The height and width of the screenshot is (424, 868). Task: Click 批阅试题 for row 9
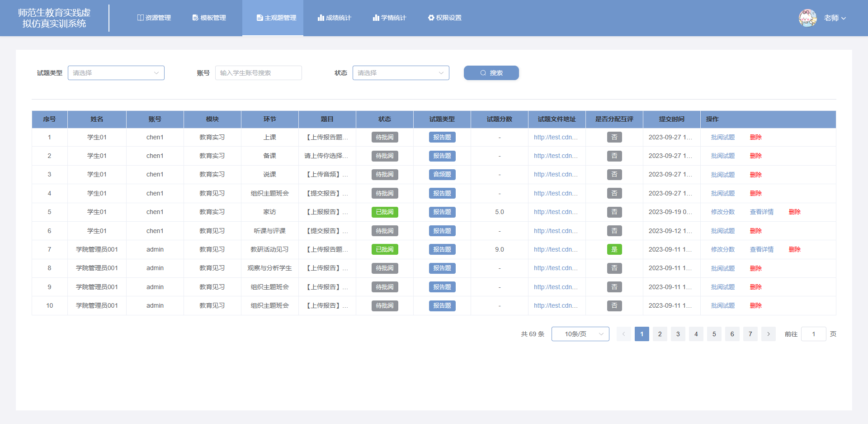(723, 287)
